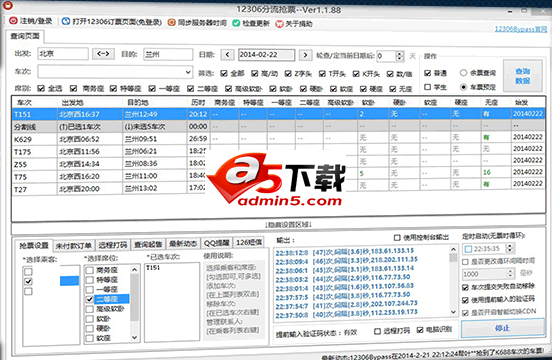Select the T151 train row
Screen dimensions: 552x360
point(278,114)
